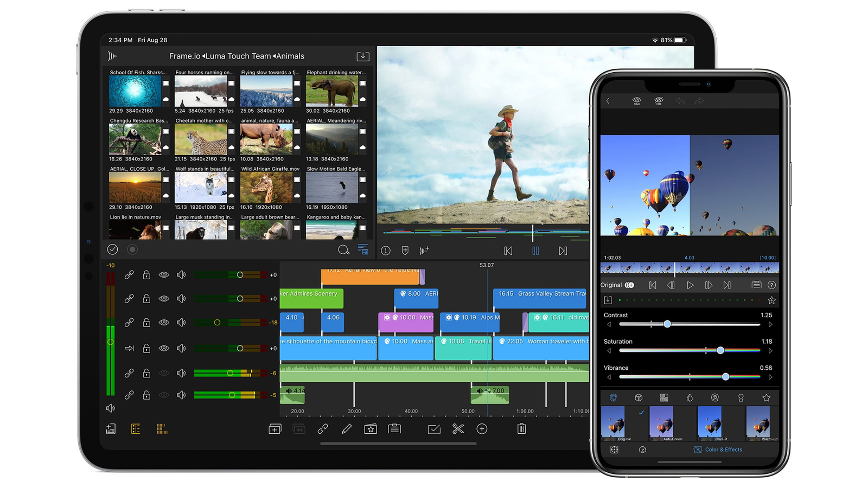Navigate to Frame.io in library path
Image resolution: width=868 pixels, height=488 pixels.
[x=184, y=56]
